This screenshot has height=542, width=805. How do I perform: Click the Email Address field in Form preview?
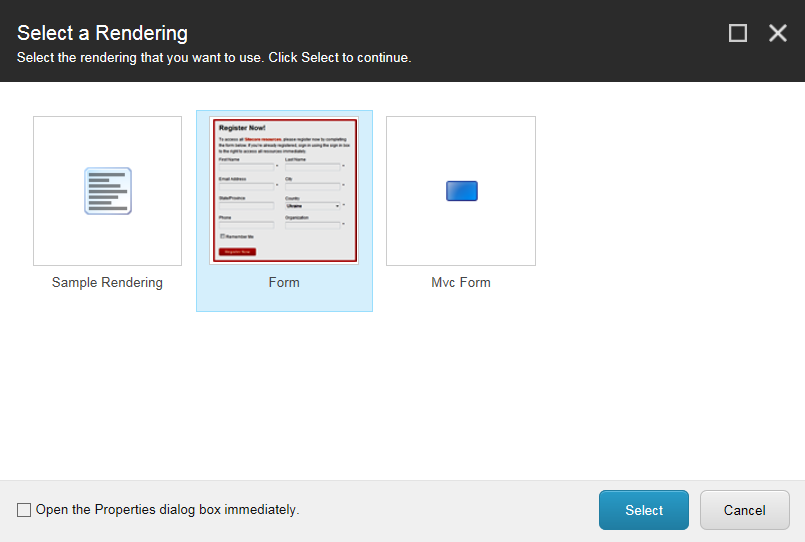[x=246, y=186]
